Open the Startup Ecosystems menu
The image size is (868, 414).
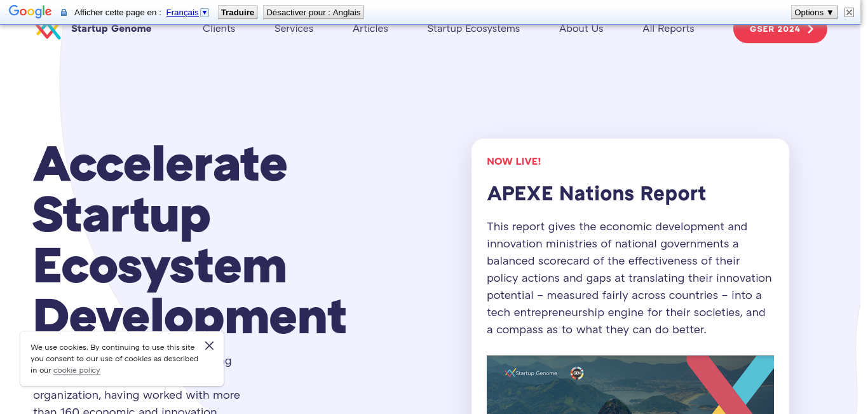[x=473, y=29]
